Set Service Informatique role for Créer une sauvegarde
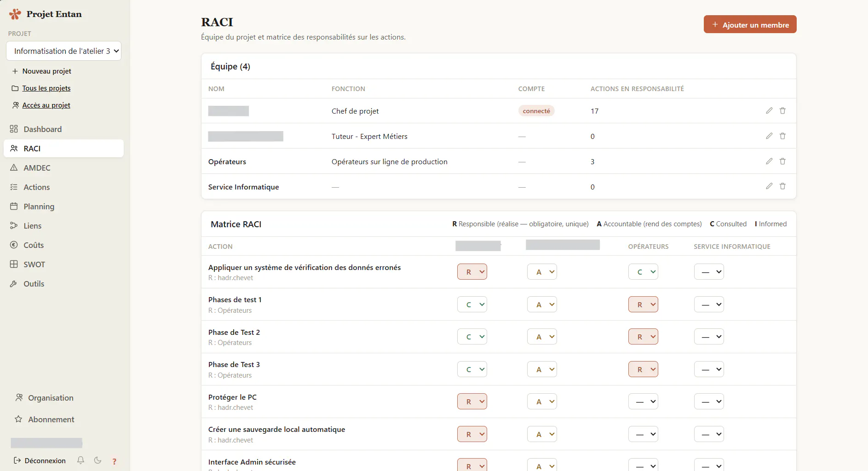This screenshot has width=868, height=471. coord(709,434)
